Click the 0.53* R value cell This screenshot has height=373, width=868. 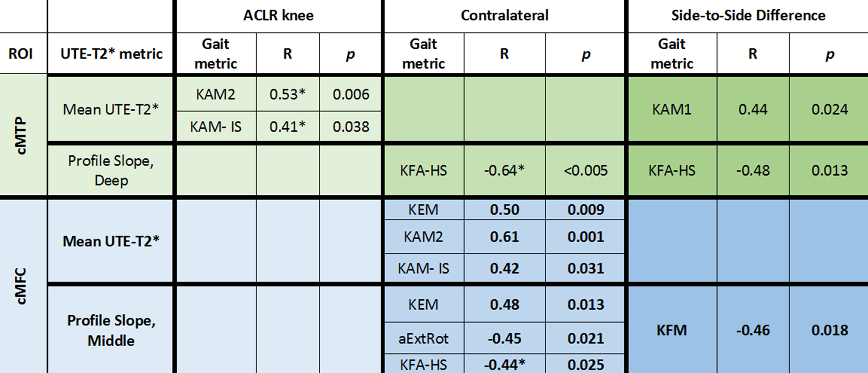pos(287,94)
